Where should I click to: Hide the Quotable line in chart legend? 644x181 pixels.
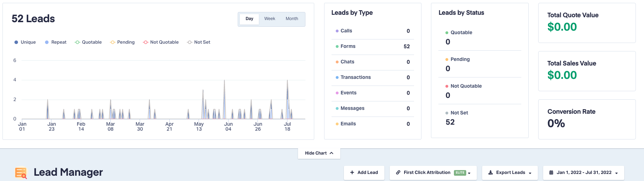coord(88,42)
